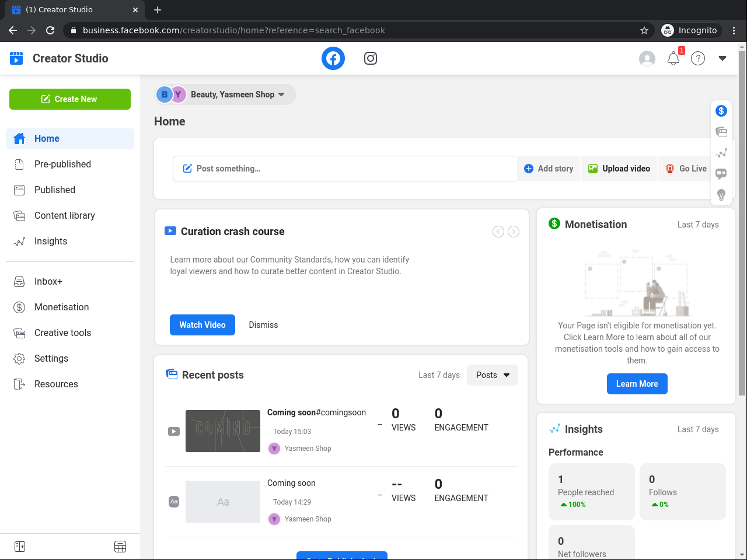Click video type icon beside first post
This screenshot has height=560, width=747.
point(174,432)
